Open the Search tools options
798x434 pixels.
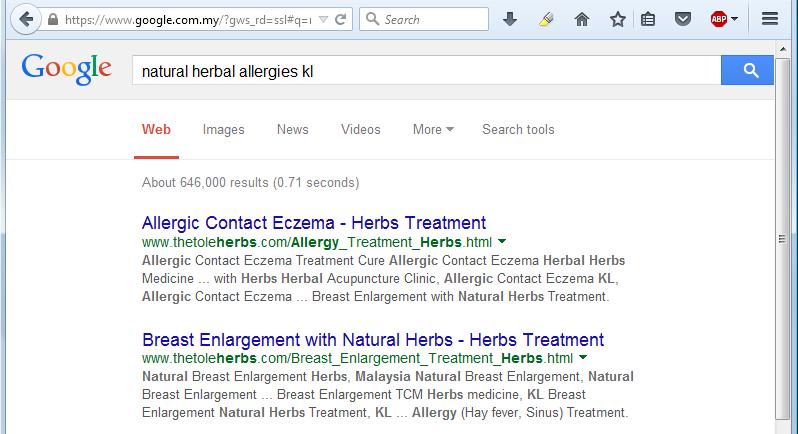(518, 129)
